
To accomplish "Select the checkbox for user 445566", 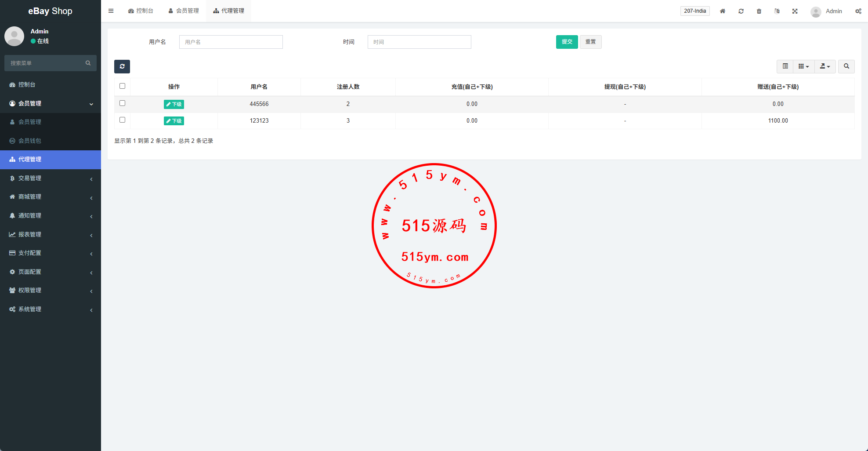I will coord(123,103).
